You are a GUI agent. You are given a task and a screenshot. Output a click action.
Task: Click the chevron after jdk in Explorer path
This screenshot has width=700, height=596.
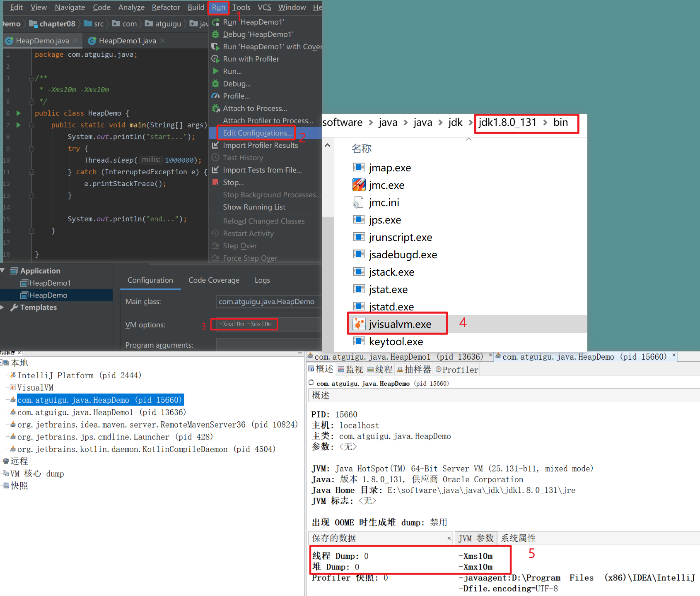click(471, 123)
